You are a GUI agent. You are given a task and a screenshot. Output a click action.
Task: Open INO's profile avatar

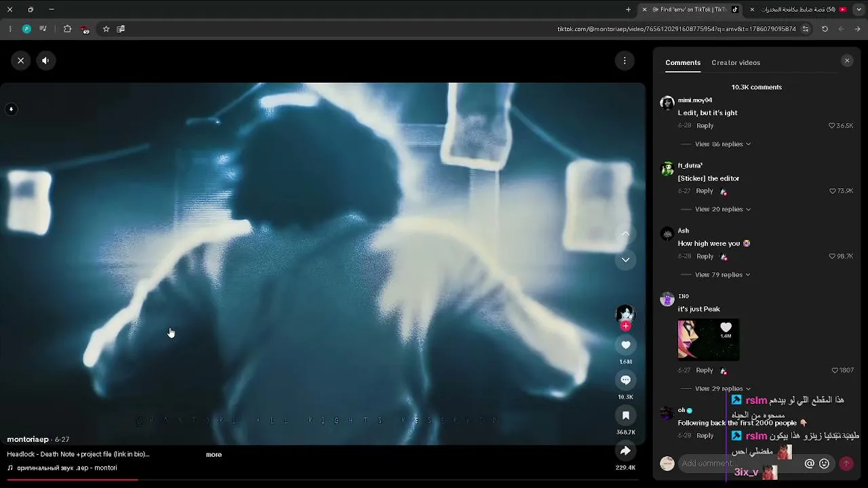pos(667,299)
